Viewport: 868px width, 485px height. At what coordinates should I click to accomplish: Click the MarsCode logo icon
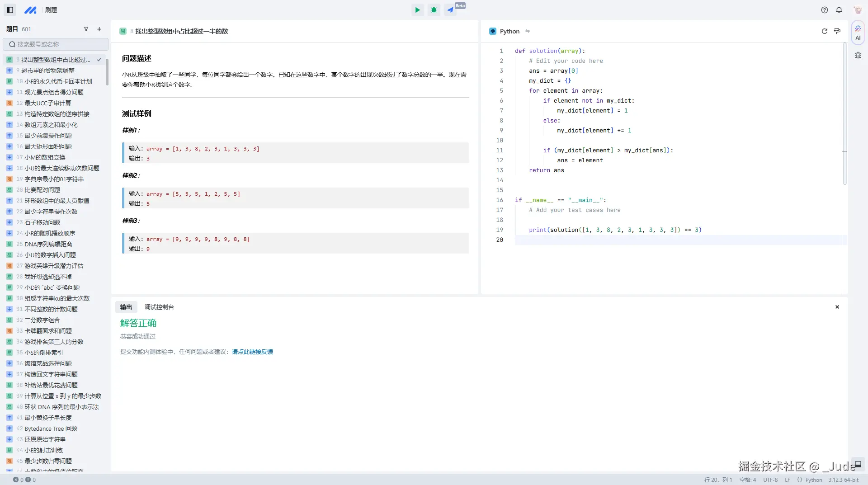click(x=30, y=10)
